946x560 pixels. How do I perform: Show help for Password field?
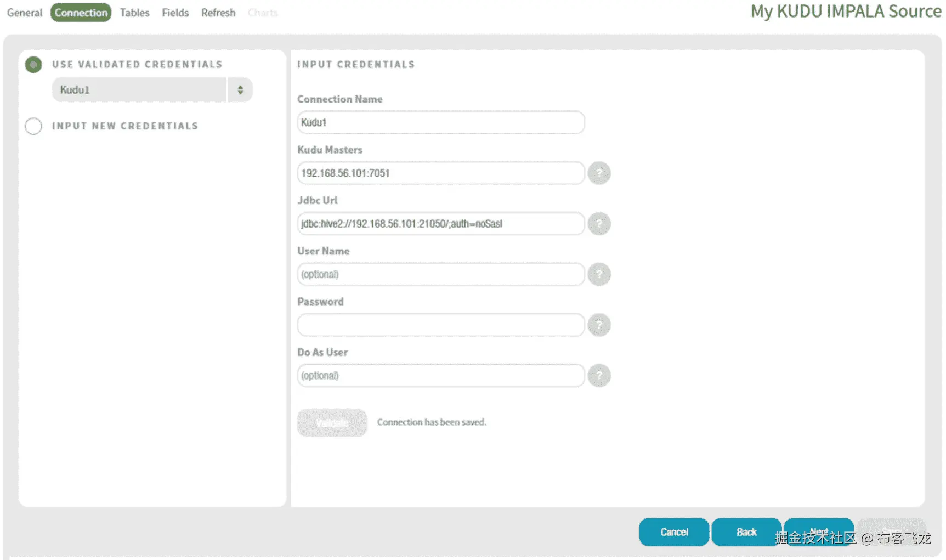599,325
